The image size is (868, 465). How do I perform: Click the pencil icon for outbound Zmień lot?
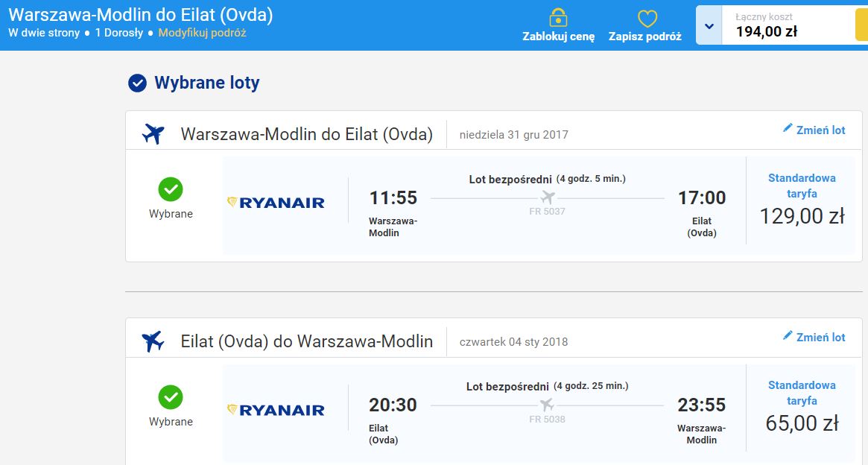[x=788, y=128]
